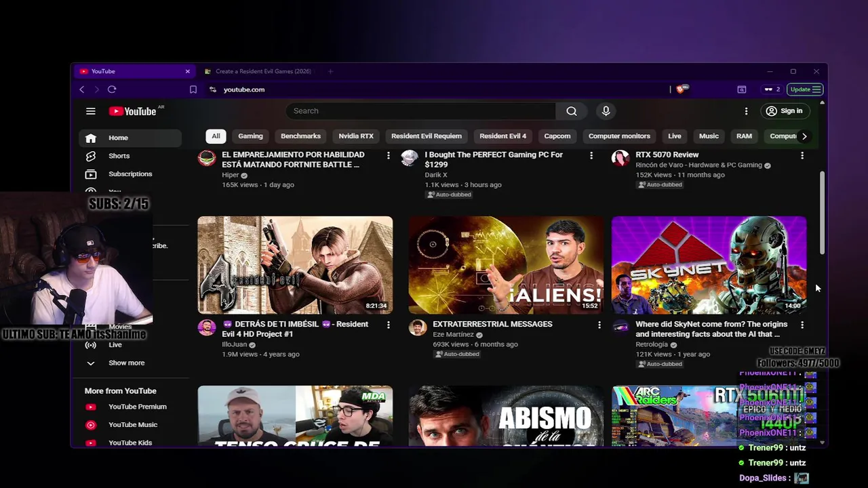Open options for Where did SkyNet video
The image size is (868, 488).
pyautogui.click(x=802, y=325)
